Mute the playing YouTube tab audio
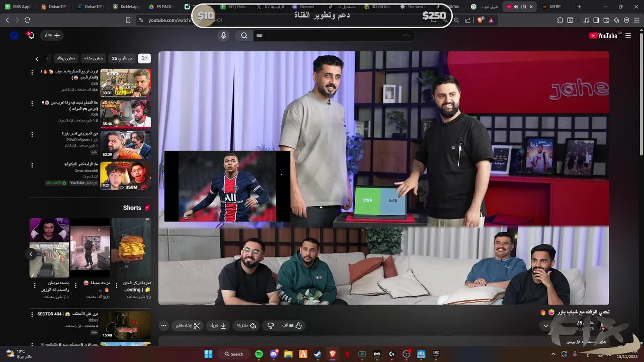This screenshot has height=362, width=644. [x=516, y=7]
